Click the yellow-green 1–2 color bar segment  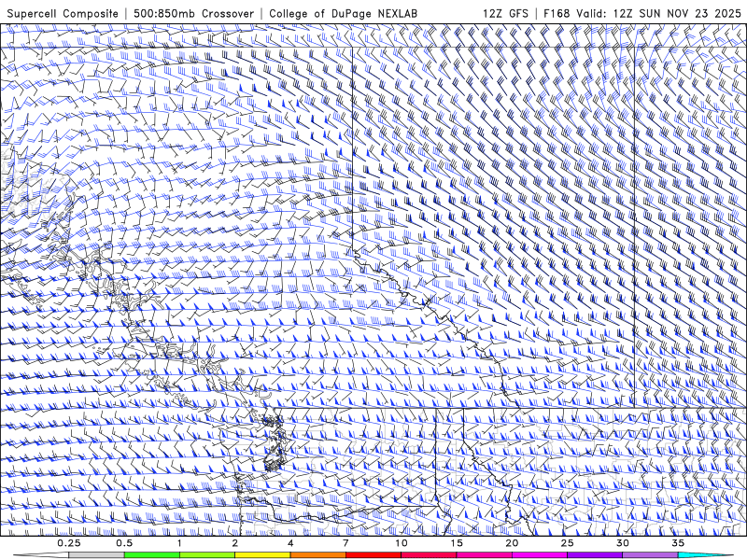coord(206,555)
